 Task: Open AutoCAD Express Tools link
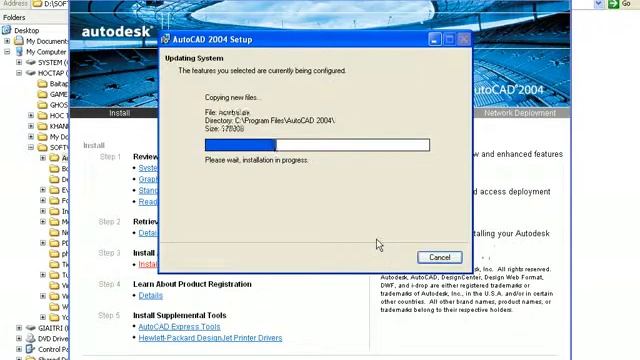[179, 327]
